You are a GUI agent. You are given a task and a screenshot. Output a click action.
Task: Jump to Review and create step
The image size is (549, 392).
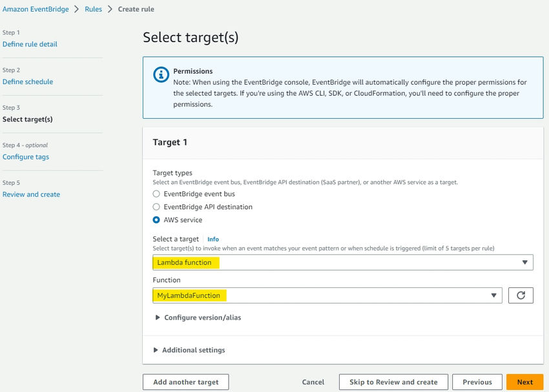coord(31,194)
